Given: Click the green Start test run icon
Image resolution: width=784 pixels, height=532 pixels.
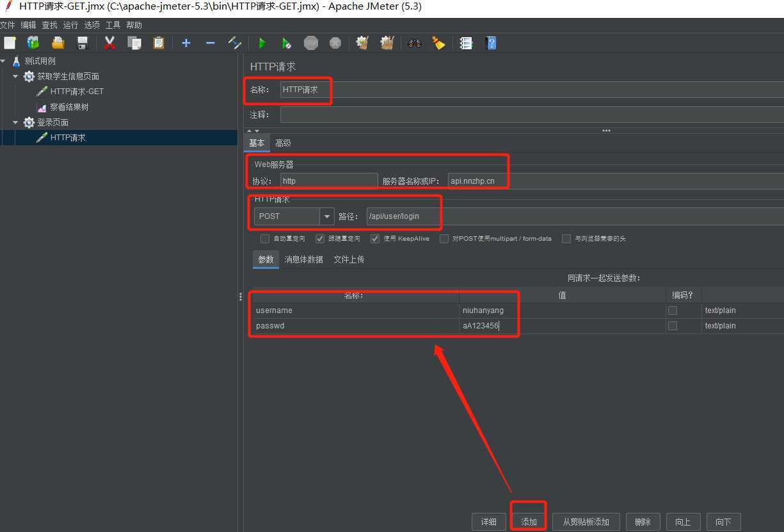Looking at the screenshot, I should point(262,44).
